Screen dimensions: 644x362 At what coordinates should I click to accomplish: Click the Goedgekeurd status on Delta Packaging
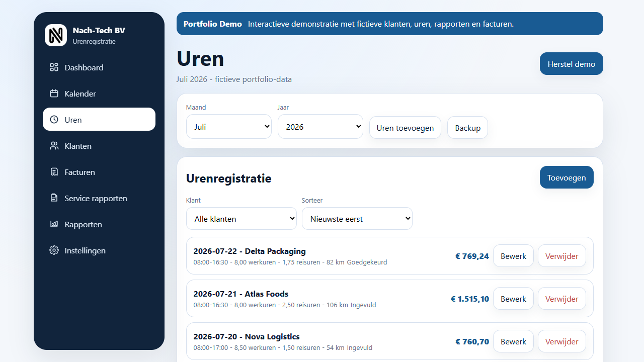click(367, 262)
